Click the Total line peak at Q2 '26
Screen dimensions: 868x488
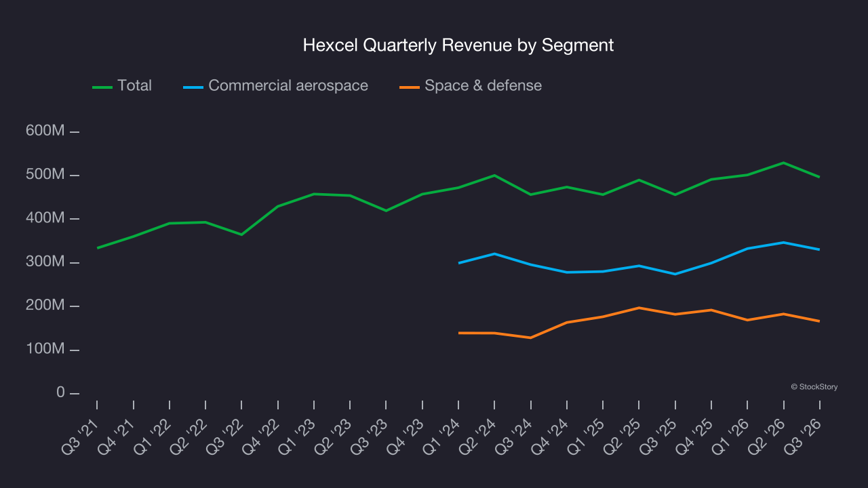click(x=784, y=163)
